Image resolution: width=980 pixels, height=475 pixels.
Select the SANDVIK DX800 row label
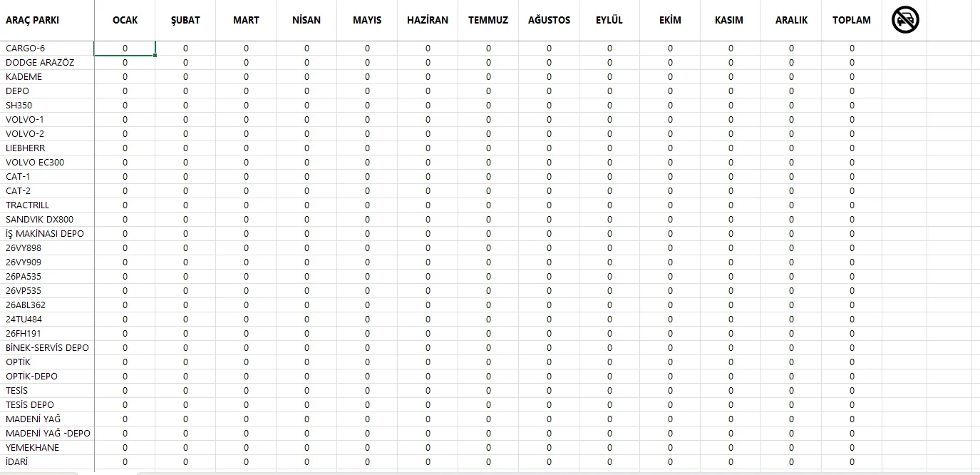(40, 220)
